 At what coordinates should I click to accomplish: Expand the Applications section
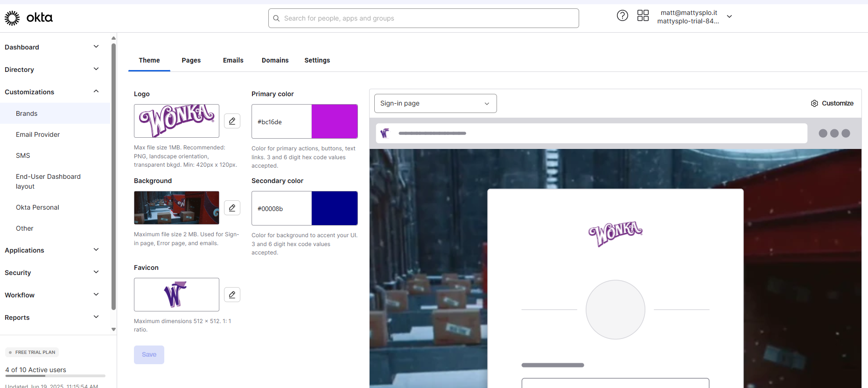(x=96, y=250)
